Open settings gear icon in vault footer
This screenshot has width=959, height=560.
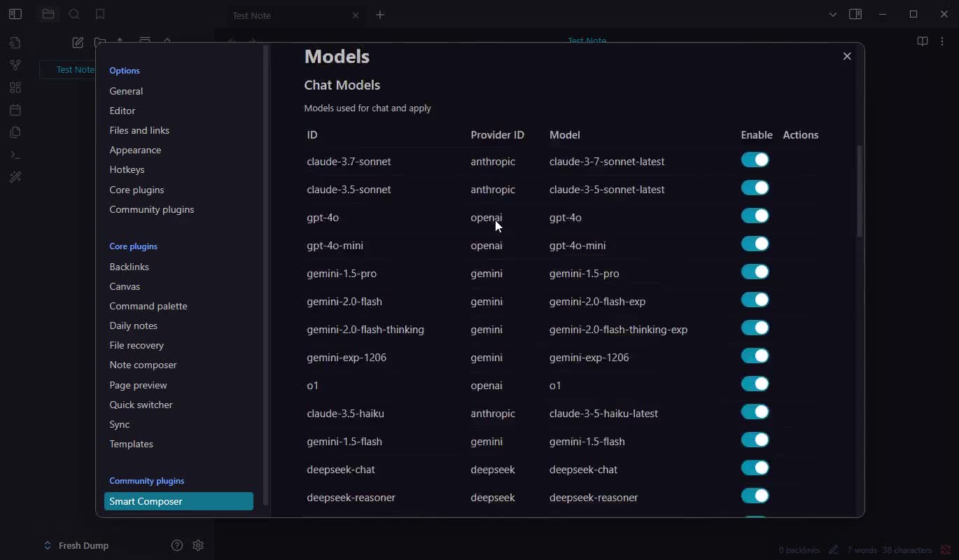(198, 545)
